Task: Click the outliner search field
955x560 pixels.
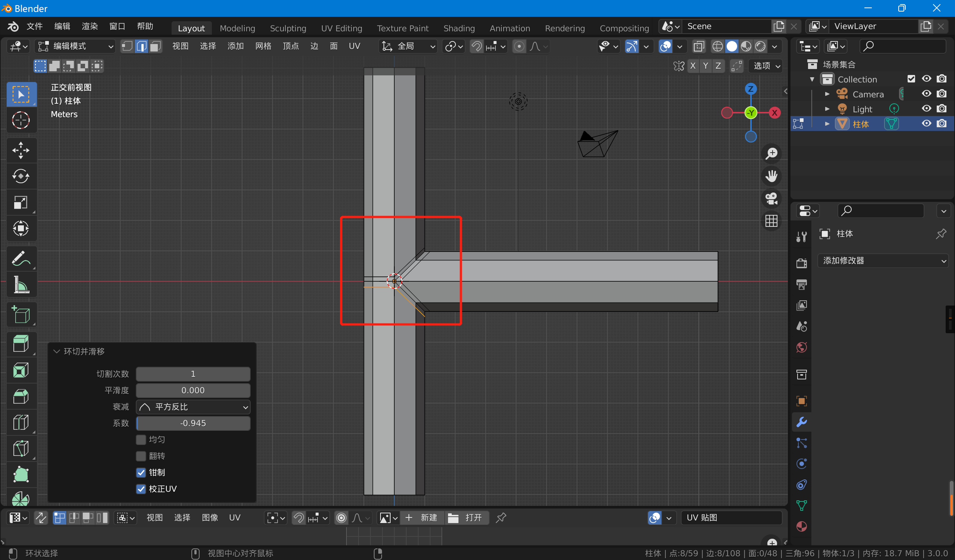Action: click(902, 46)
